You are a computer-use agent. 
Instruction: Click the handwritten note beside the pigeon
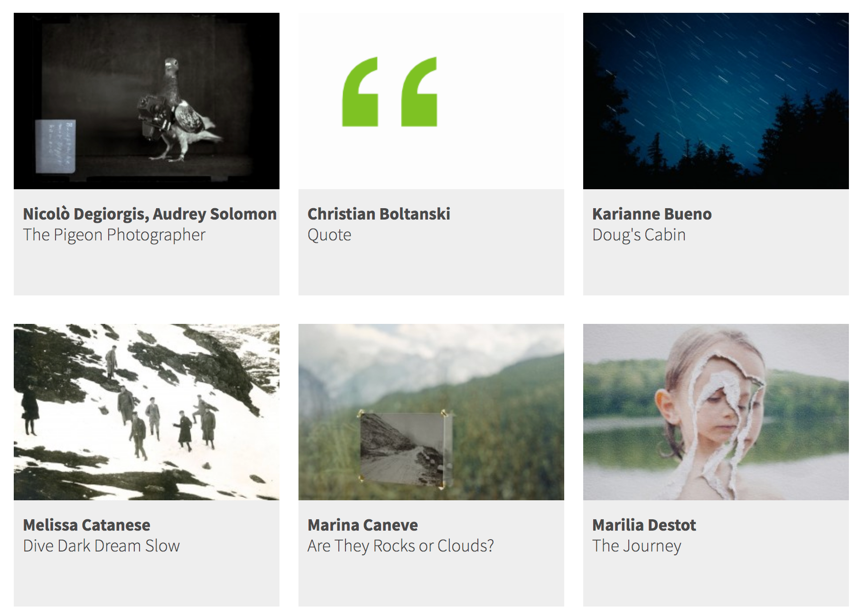(56, 146)
